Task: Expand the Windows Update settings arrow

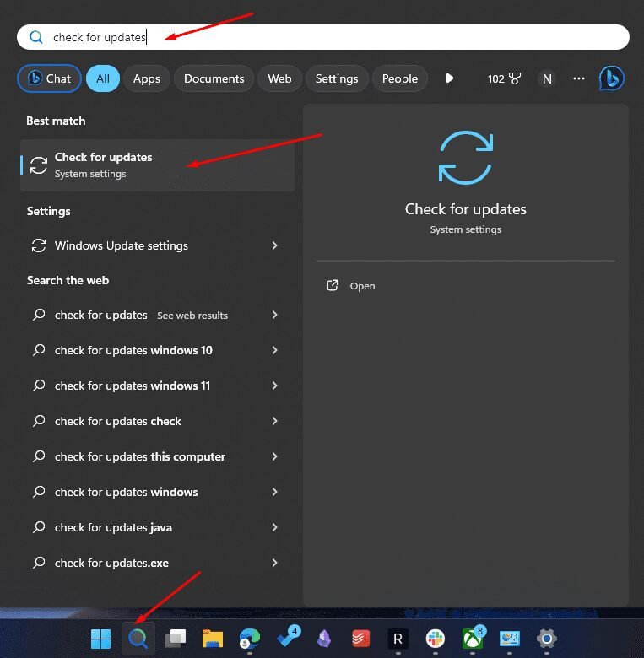Action: pos(274,245)
